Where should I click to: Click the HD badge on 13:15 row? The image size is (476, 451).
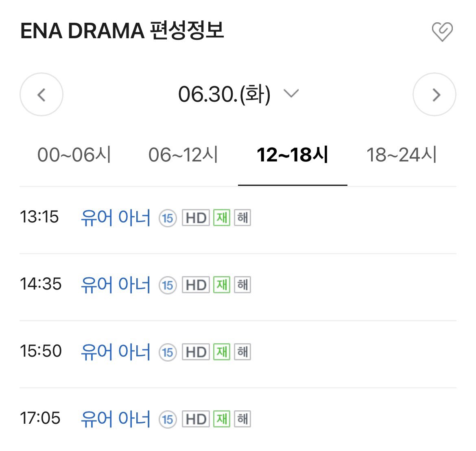196,218
